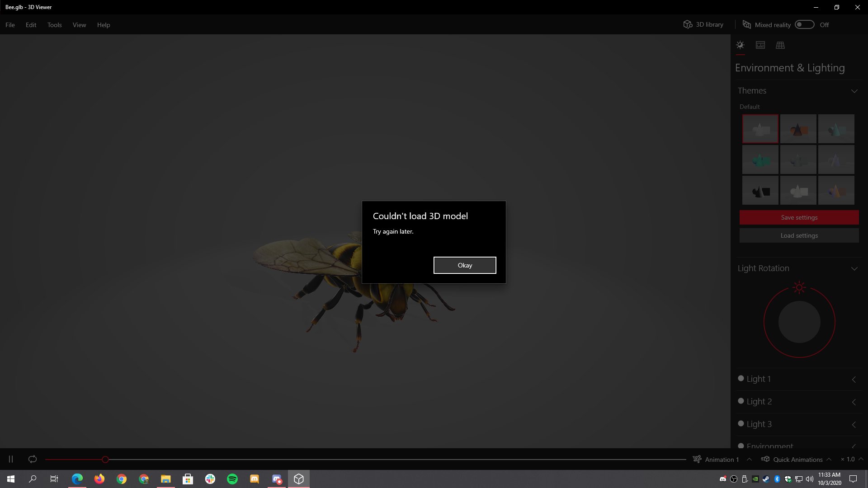Toggle the Mixed reality switch
The width and height of the screenshot is (868, 488).
805,24
